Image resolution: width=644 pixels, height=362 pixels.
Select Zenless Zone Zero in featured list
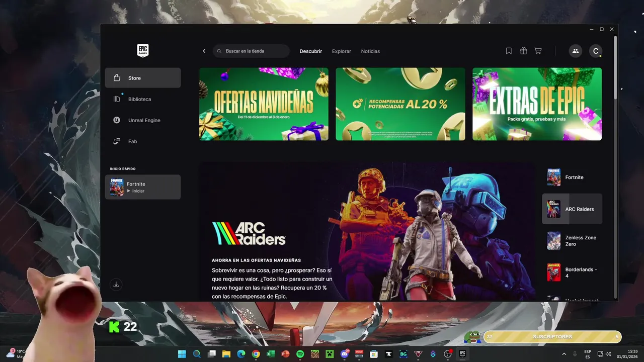click(x=572, y=241)
